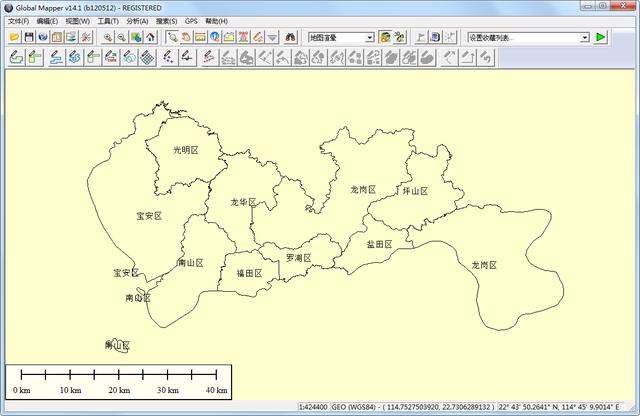Click the small tool toolbar overflow arrow
Image resolution: width=640 pixels, height=416 pixels.
click(272, 37)
